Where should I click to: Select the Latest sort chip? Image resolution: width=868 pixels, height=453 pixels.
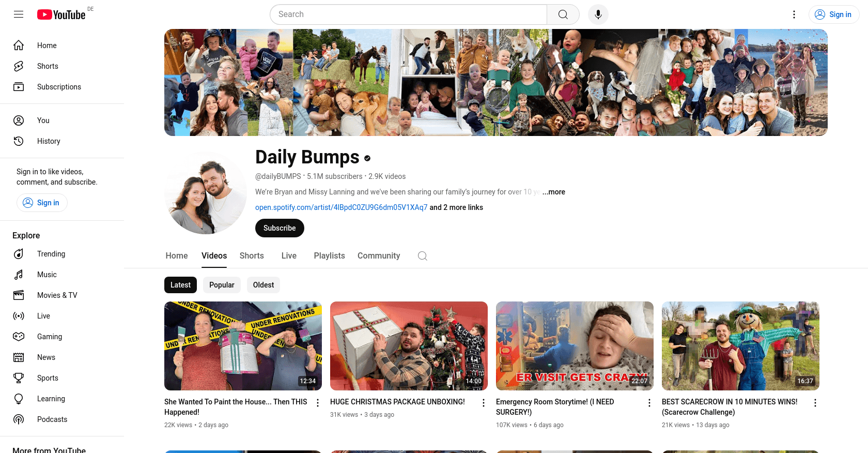coord(180,285)
